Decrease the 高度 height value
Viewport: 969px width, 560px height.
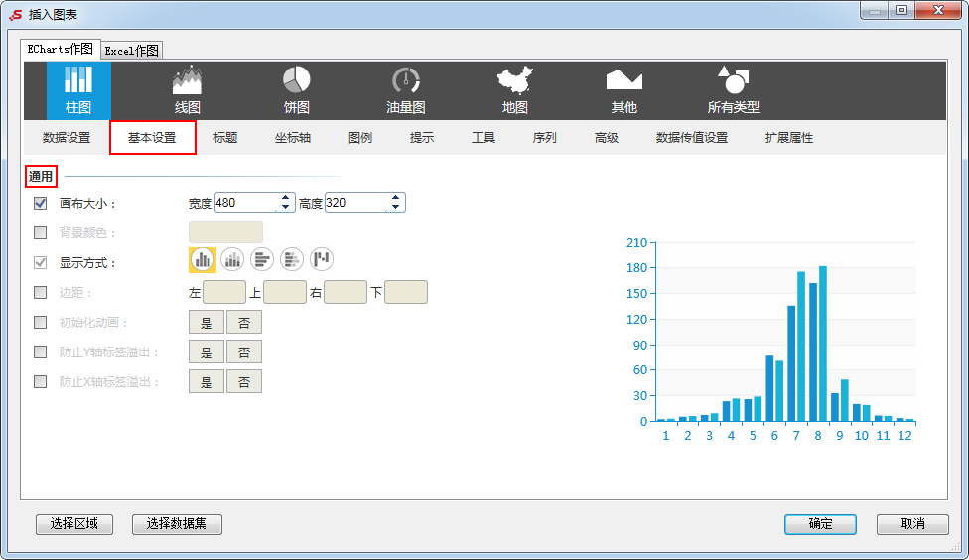[x=395, y=208]
